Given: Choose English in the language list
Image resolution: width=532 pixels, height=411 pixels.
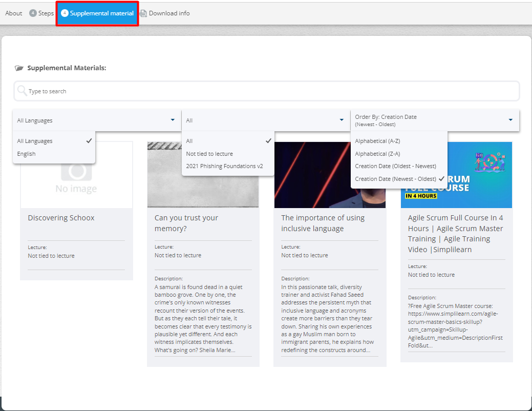Looking at the screenshot, I should click(54, 154).
